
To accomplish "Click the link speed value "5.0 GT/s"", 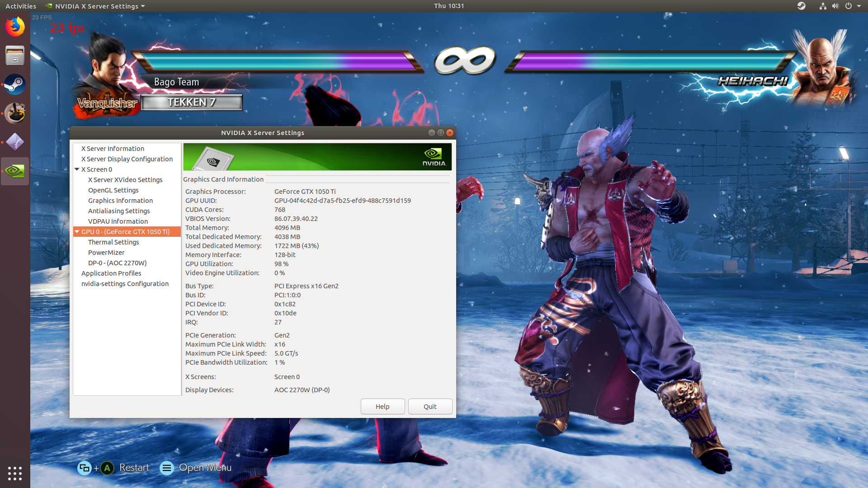I will [x=286, y=353].
